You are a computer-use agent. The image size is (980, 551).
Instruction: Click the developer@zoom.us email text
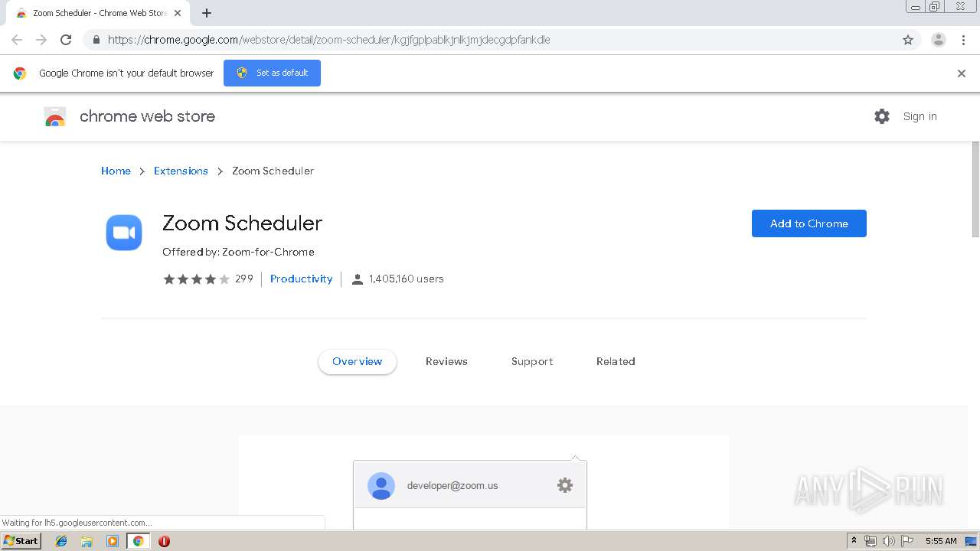(x=452, y=485)
